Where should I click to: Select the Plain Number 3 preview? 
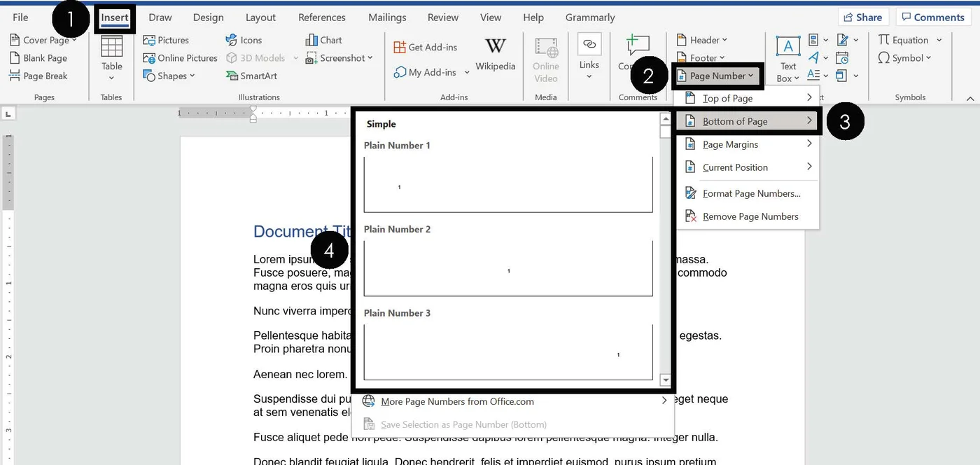point(508,352)
